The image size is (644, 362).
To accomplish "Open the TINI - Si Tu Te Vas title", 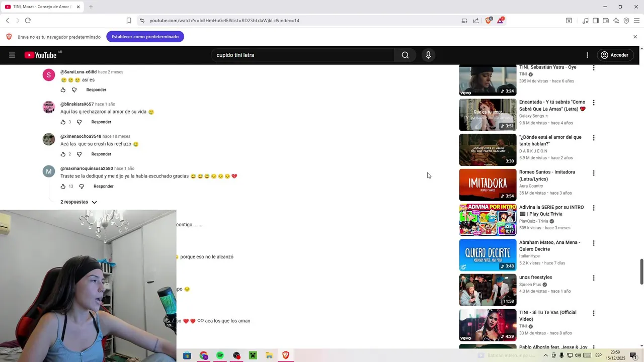I will point(548,316).
